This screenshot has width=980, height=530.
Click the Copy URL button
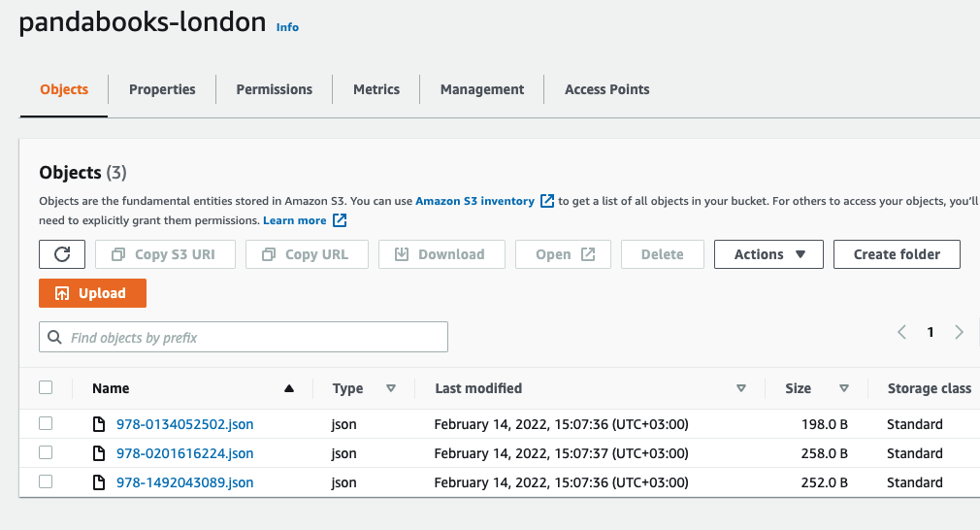[x=307, y=254]
